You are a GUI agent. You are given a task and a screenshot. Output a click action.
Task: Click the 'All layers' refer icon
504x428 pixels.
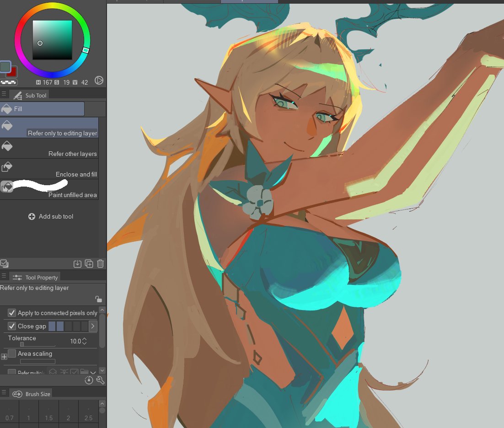[53, 372]
